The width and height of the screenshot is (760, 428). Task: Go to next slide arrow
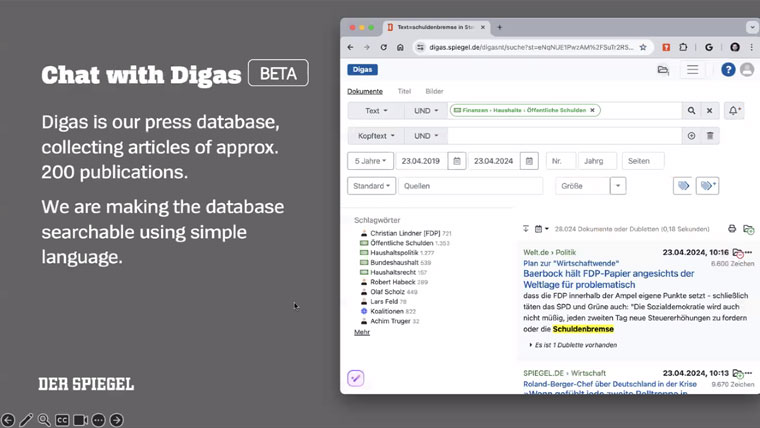coord(116,420)
